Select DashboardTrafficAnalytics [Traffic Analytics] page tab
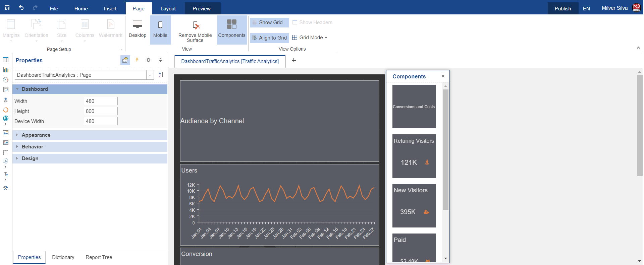The width and height of the screenshot is (644, 265). click(x=230, y=61)
